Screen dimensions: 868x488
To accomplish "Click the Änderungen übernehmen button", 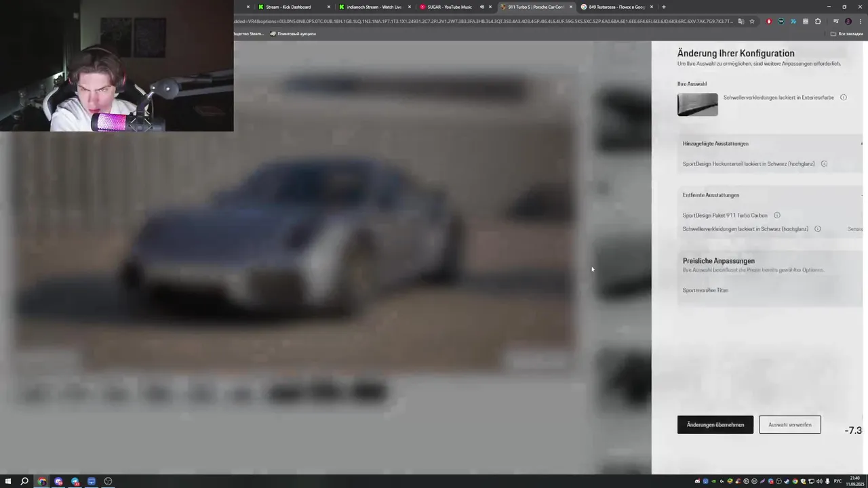I will tap(715, 425).
